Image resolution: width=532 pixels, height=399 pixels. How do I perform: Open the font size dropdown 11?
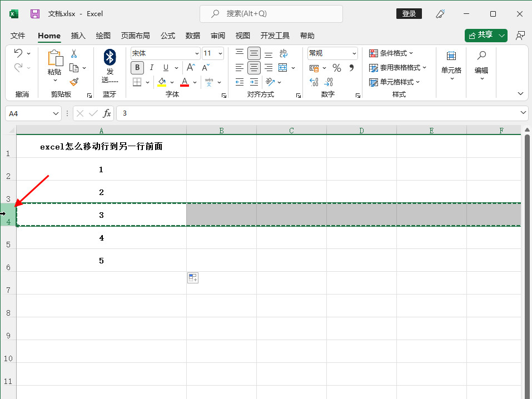click(x=220, y=53)
